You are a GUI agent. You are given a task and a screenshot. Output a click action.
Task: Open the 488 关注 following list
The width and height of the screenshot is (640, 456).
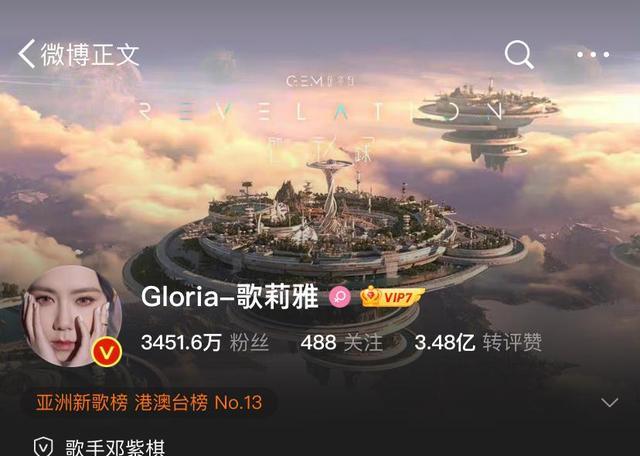tap(342, 342)
